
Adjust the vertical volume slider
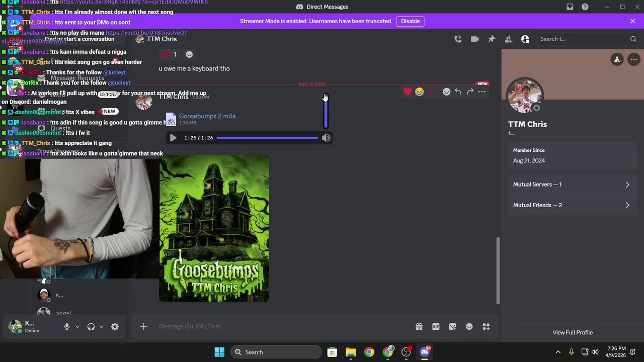pyautogui.click(x=326, y=112)
